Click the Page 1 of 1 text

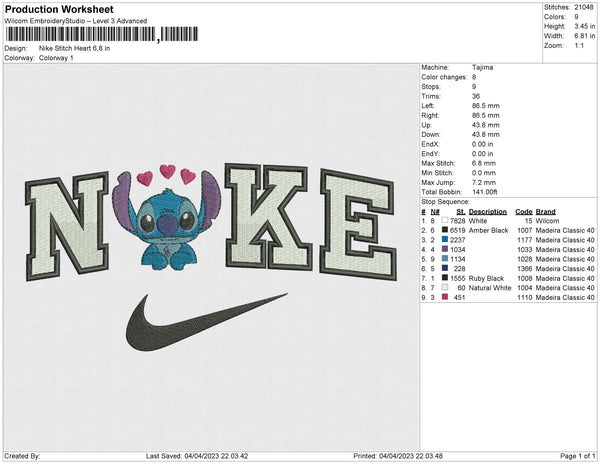pos(577,456)
